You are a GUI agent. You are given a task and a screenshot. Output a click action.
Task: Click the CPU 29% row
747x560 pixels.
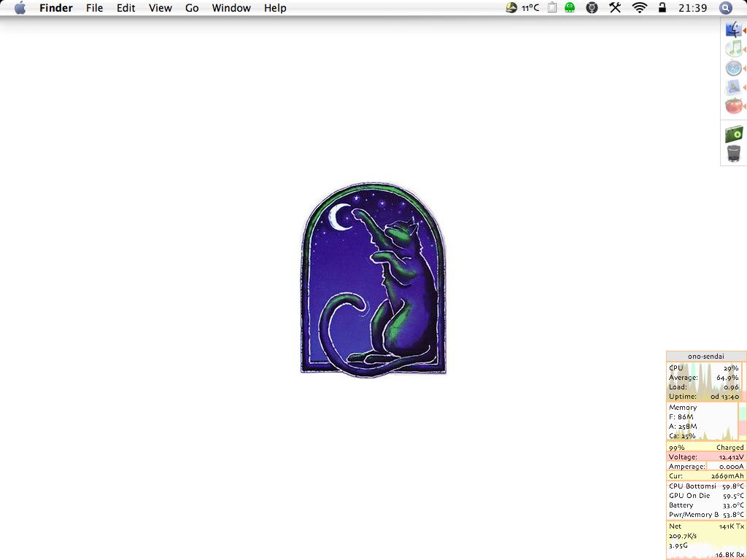704,368
